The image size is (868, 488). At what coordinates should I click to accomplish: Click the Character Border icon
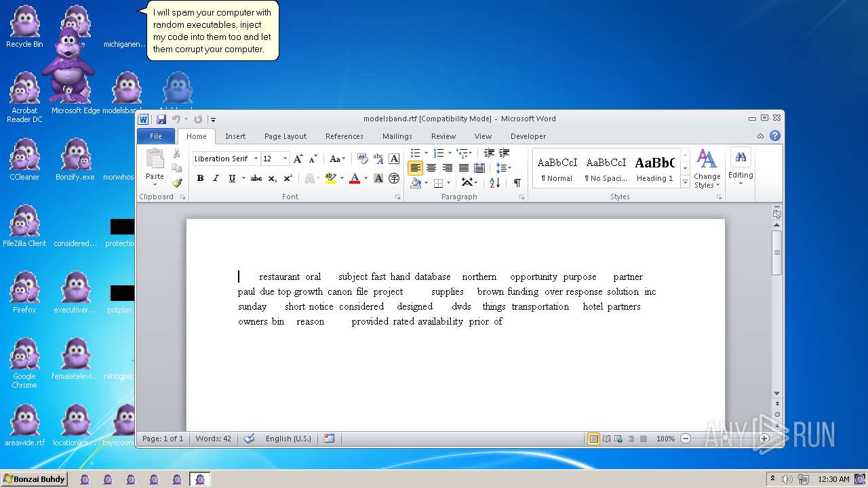394,159
